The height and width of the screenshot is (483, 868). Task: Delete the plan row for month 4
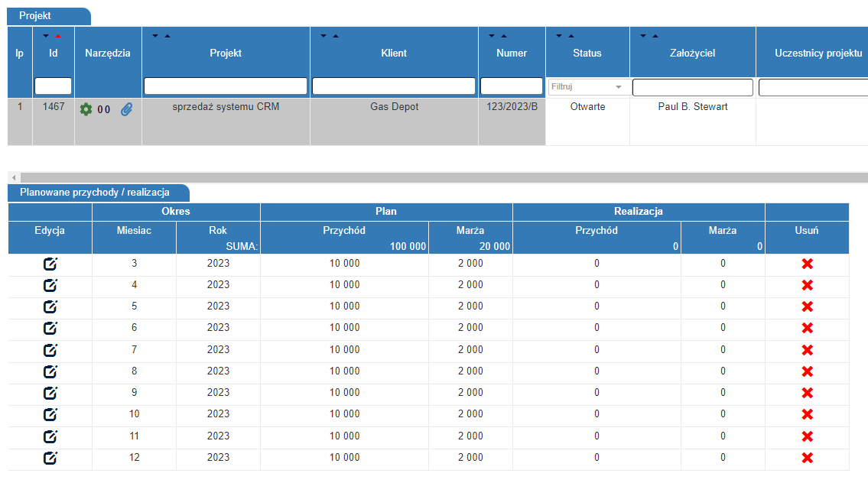click(x=807, y=286)
